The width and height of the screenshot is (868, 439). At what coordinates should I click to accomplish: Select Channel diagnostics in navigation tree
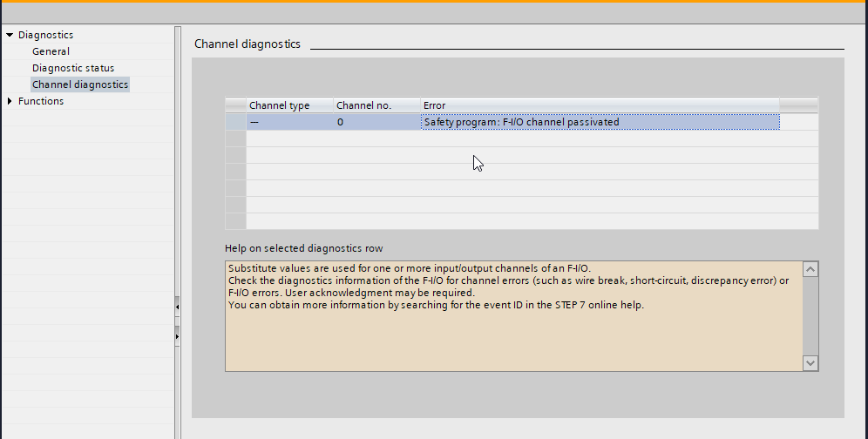click(x=80, y=84)
